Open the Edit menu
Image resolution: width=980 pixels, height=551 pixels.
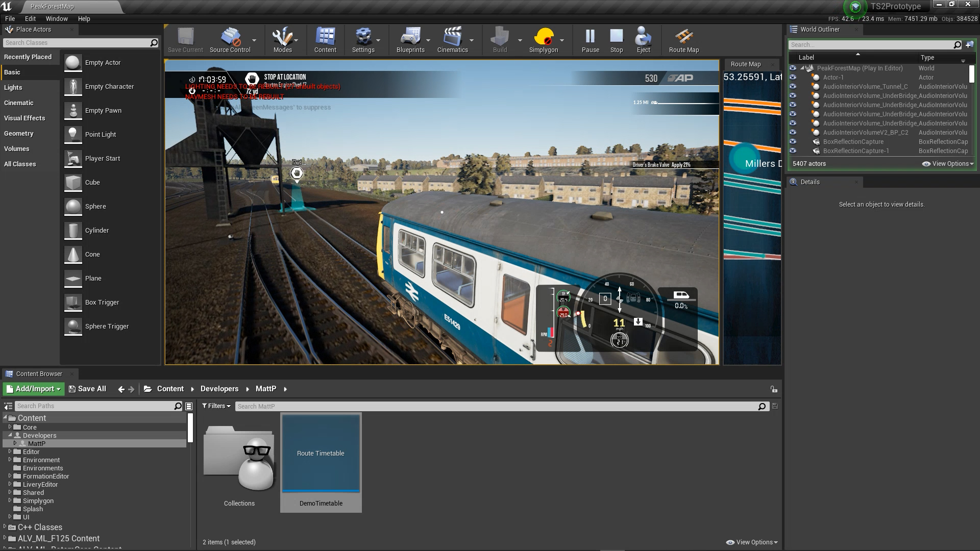click(30, 18)
